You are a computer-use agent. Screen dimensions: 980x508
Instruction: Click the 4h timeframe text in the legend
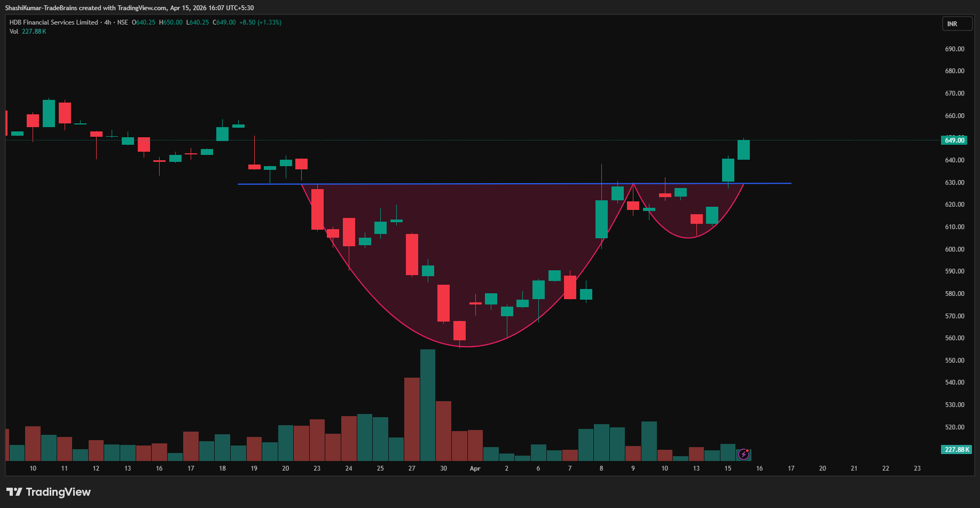coord(108,22)
